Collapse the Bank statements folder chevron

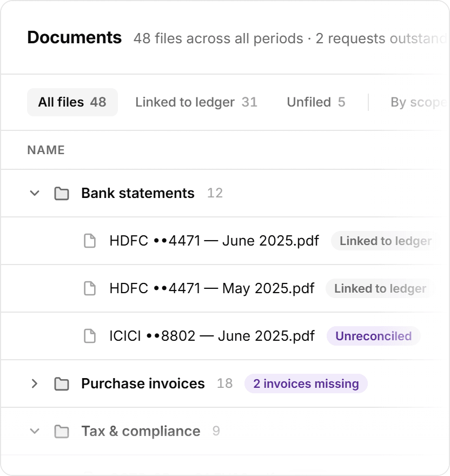(x=35, y=193)
